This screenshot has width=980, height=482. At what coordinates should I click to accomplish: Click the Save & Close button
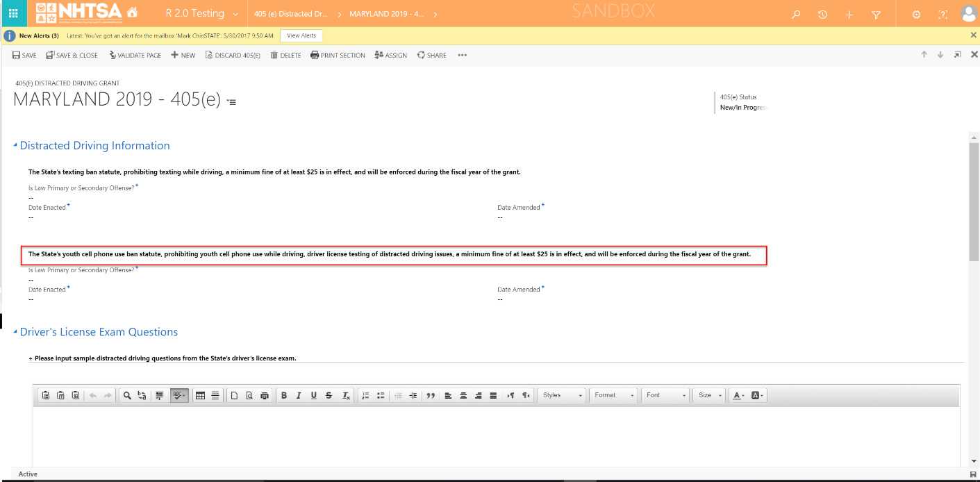tap(72, 55)
